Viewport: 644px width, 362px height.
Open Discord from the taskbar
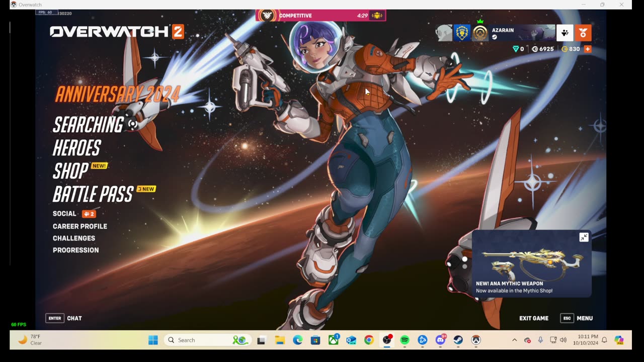tap(441, 340)
